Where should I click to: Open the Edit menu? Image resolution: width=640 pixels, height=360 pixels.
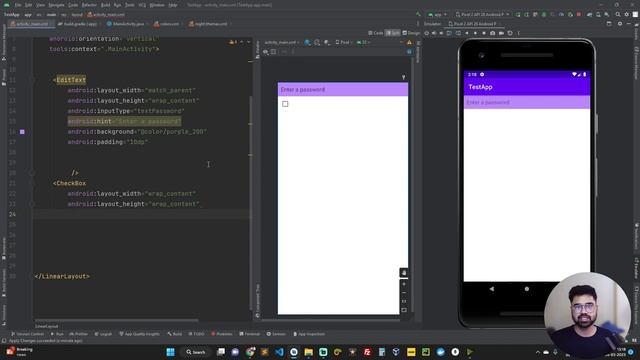[28, 5]
